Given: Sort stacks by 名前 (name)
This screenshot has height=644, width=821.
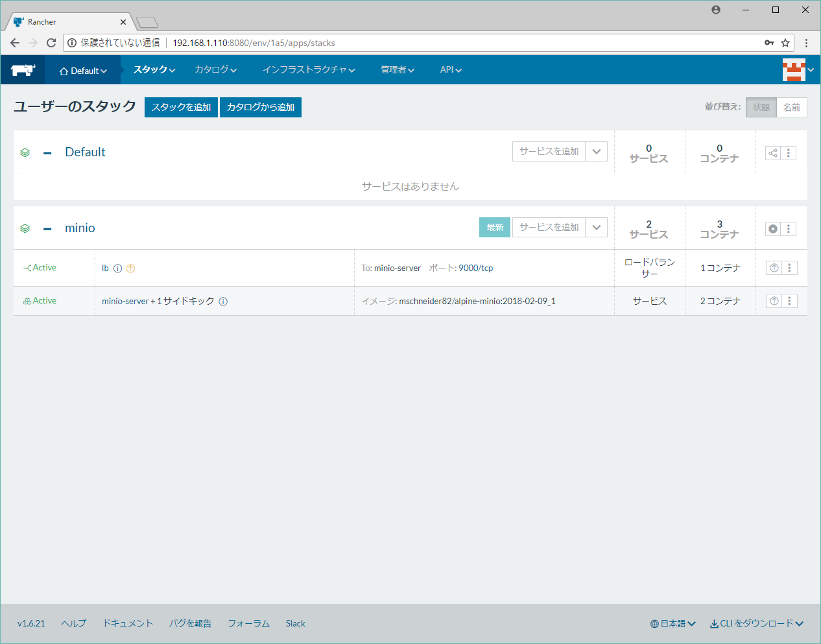Looking at the screenshot, I should tap(791, 108).
